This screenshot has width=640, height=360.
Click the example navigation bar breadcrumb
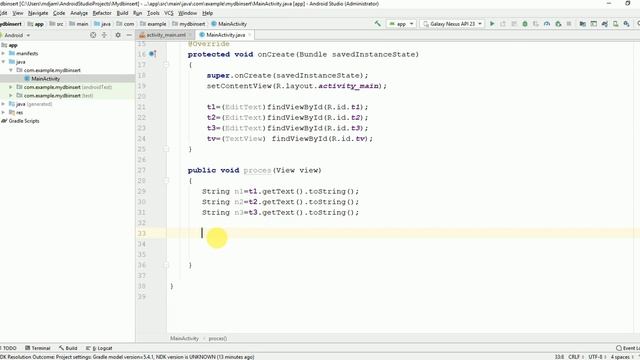click(153, 24)
